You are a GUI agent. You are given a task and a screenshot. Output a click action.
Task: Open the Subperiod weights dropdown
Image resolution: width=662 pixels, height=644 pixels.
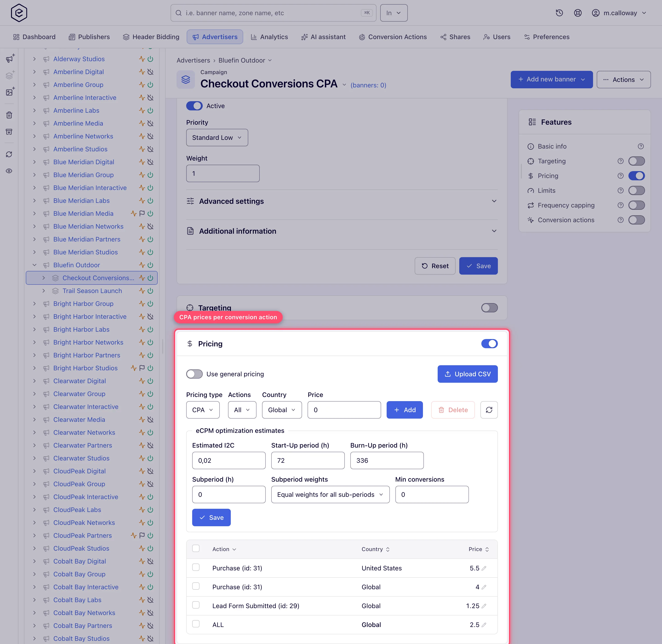pyautogui.click(x=330, y=494)
